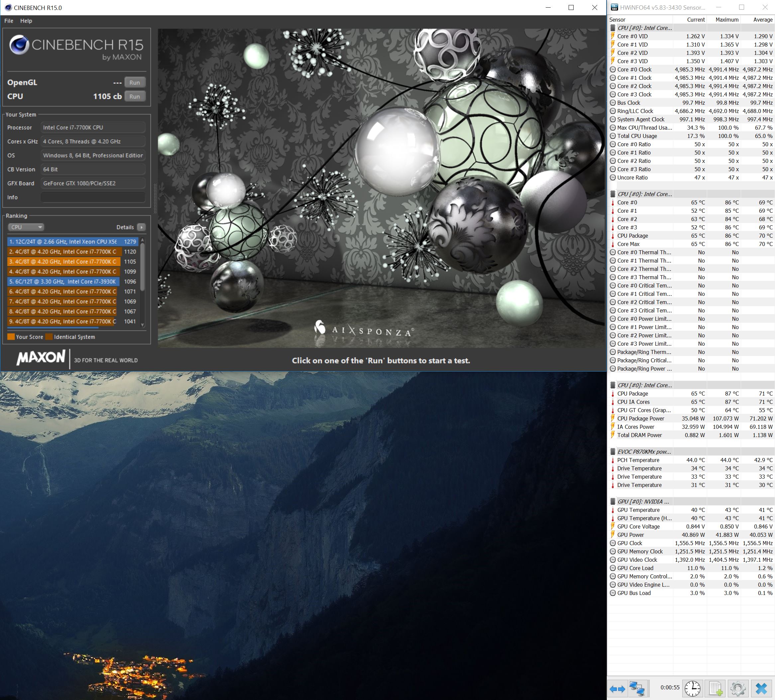The image size is (775, 700).
Task: Open HWiNFO settings gear icon
Action: coord(738,688)
